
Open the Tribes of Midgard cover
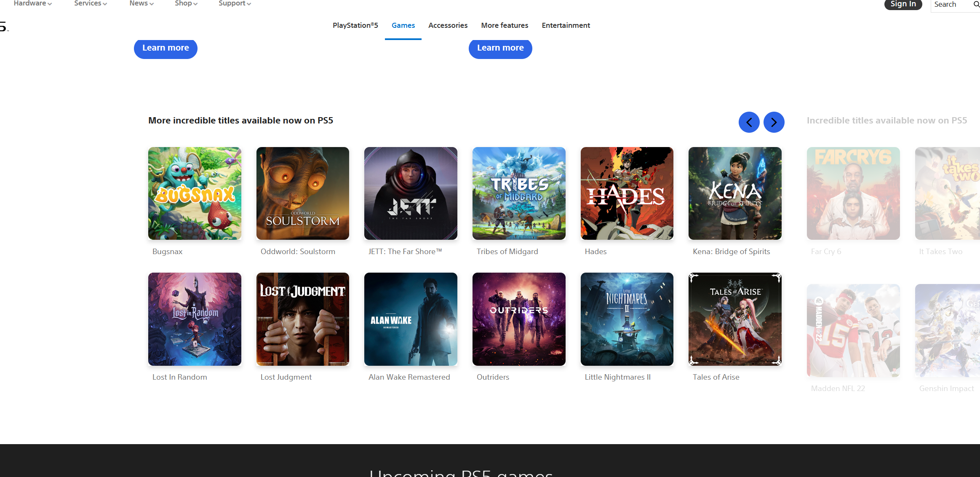(x=519, y=193)
